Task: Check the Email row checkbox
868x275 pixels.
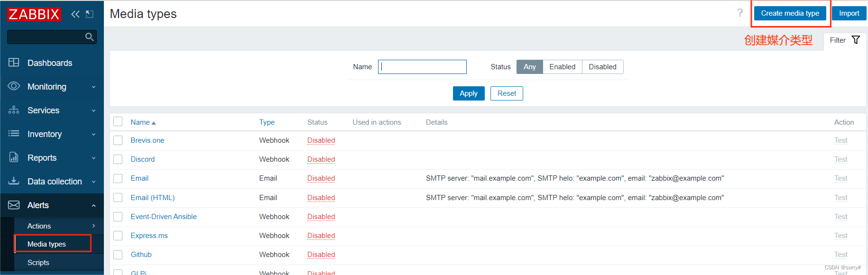Action: [118, 178]
